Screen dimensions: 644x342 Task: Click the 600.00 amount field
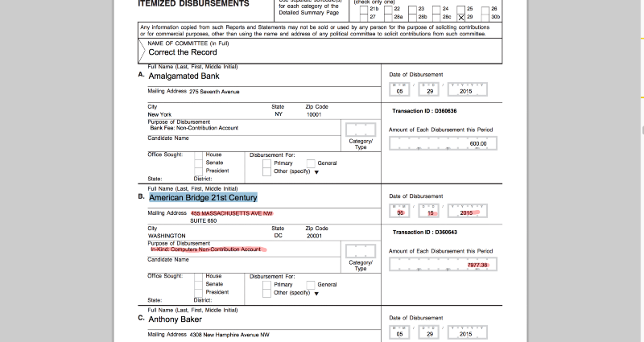pyautogui.click(x=444, y=143)
